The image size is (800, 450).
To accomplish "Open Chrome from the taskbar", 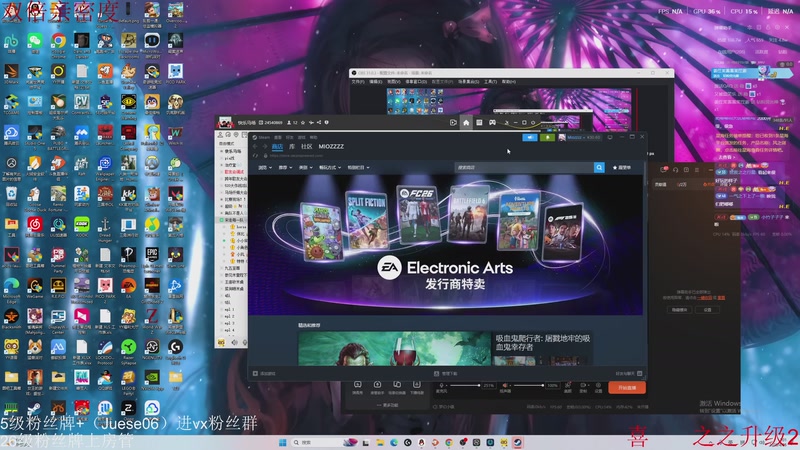I will [449, 442].
